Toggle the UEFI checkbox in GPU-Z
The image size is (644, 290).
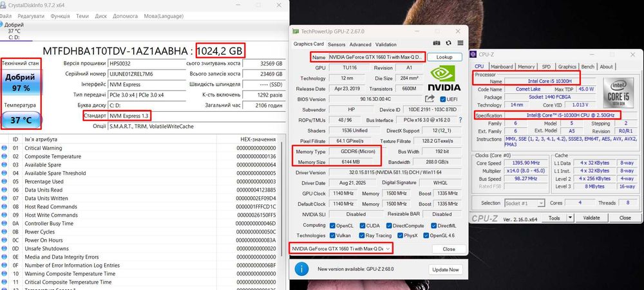click(443, 99)
